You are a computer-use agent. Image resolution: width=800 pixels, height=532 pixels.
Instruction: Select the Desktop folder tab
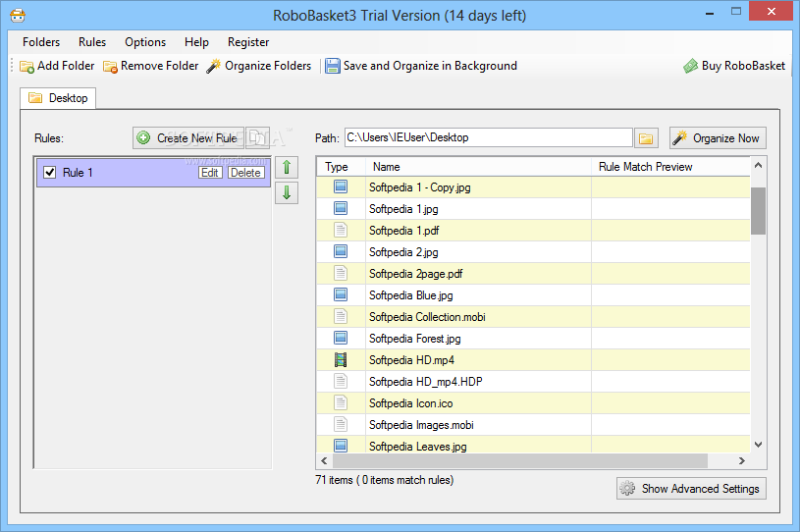(58, 98)
